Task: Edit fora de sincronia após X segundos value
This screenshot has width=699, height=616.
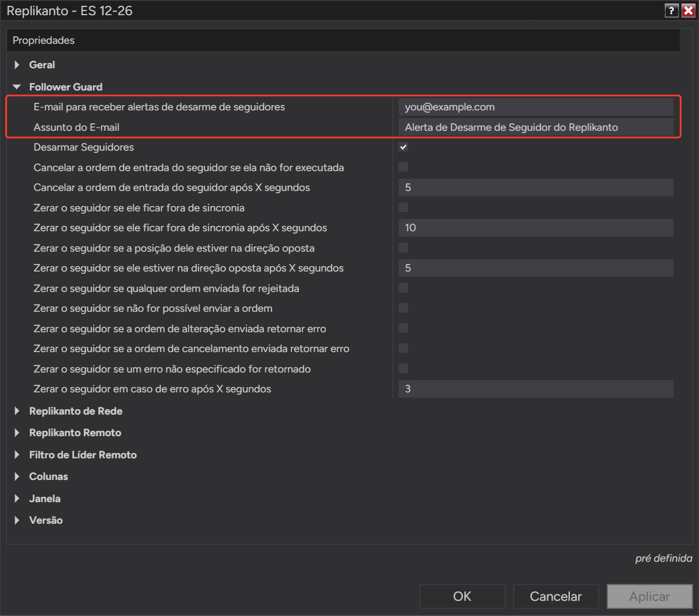Action: click(x=536, y=228)
